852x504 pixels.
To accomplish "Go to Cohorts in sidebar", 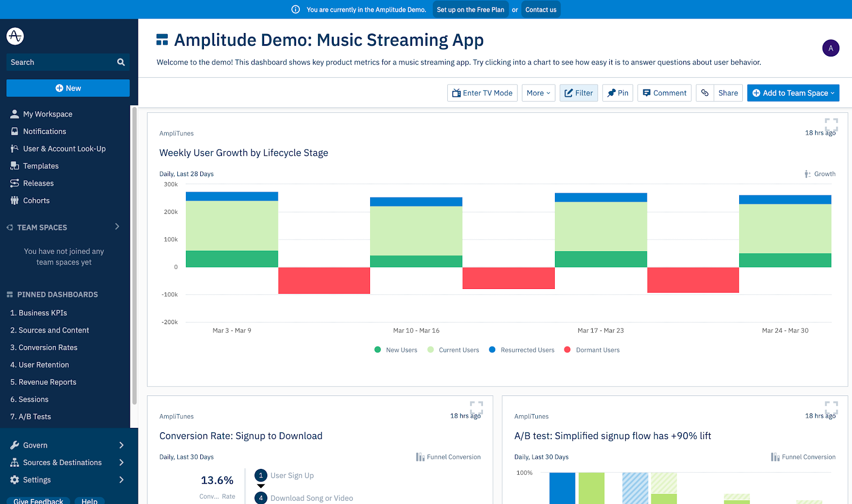I will 36,201.
